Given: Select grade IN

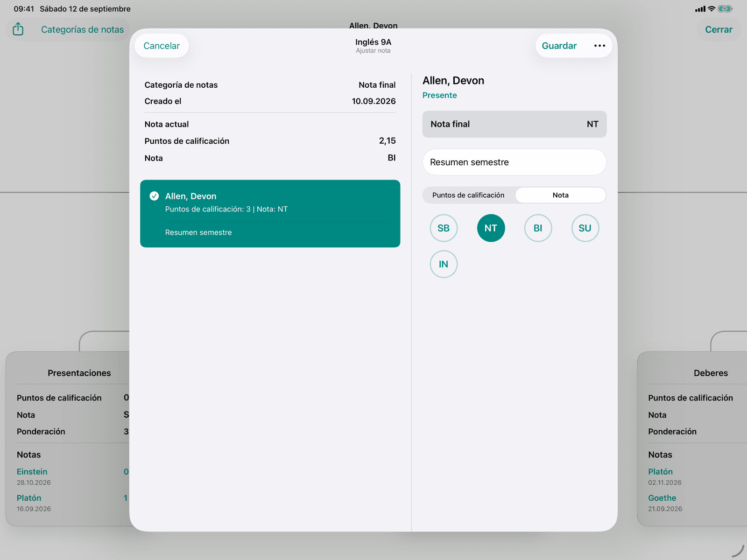Looking at the screenshot, I should tap(444, 264).
